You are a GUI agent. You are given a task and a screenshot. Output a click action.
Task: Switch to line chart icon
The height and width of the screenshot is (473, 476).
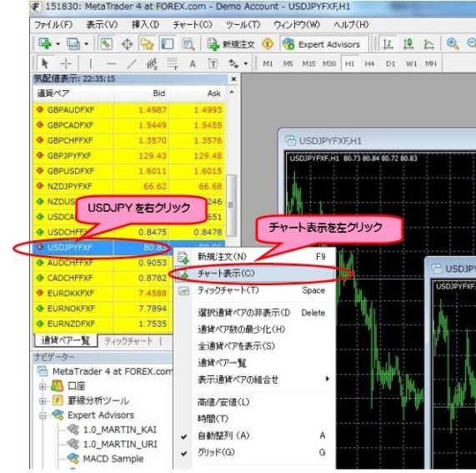point(428,44)
